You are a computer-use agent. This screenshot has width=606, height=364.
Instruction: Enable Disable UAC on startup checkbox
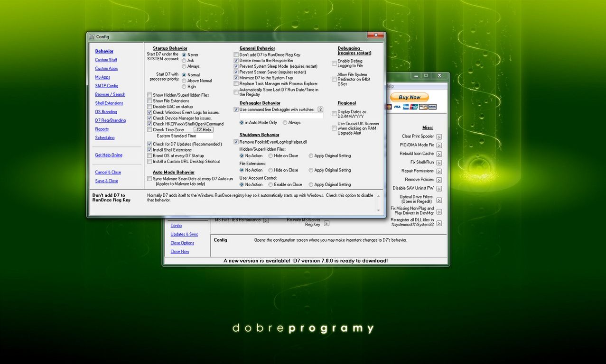[x=149, y=107]
